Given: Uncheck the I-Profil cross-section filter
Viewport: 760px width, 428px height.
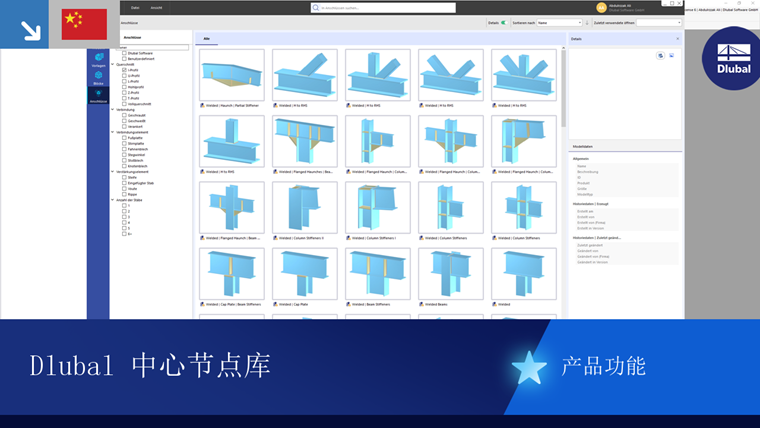Looking at the screenshot, I should 124,70.
